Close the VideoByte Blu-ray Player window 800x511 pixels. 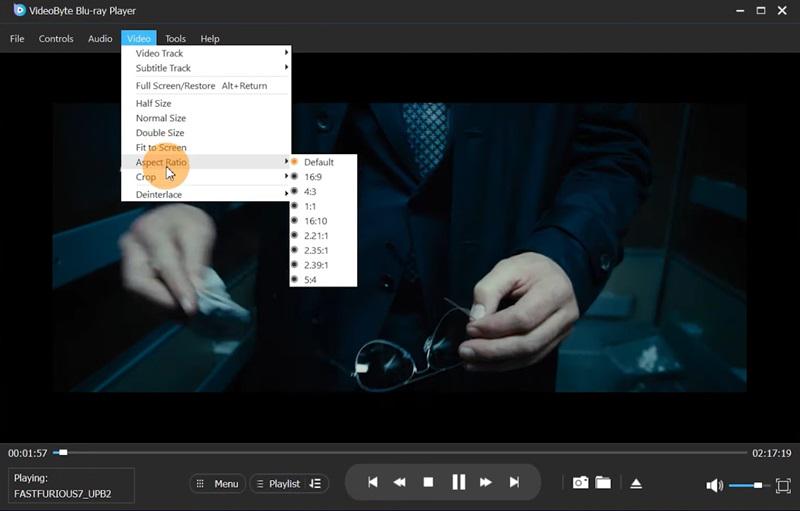(x=782, y=11)
